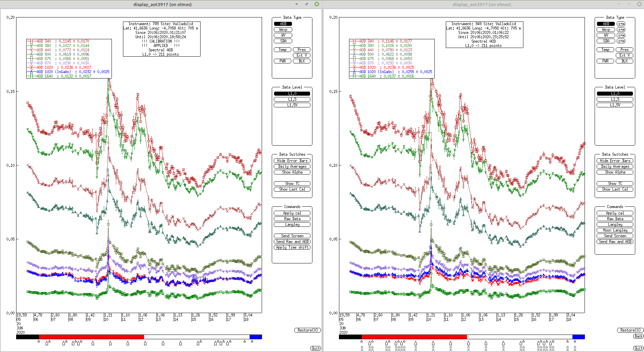This screenshot has height=352, width=644.
Task: Toggle Show TC in right window
Action: [615, 184]
